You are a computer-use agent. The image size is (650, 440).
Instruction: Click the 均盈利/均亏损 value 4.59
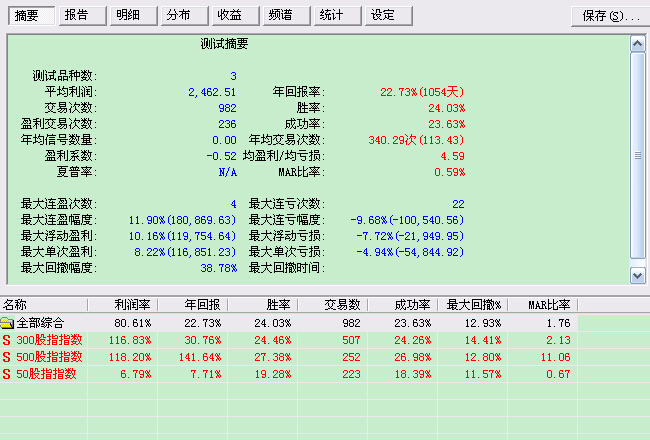[x=452, y=156]
